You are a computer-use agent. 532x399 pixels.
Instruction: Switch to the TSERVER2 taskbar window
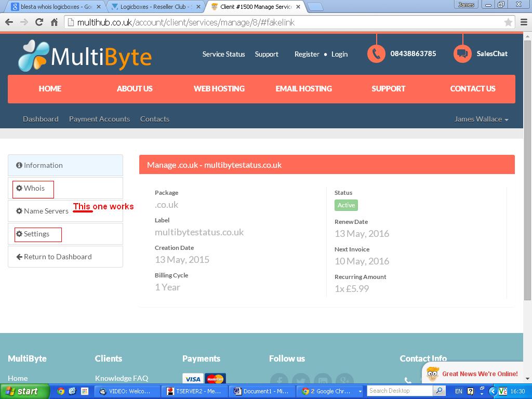pos(194,391)
